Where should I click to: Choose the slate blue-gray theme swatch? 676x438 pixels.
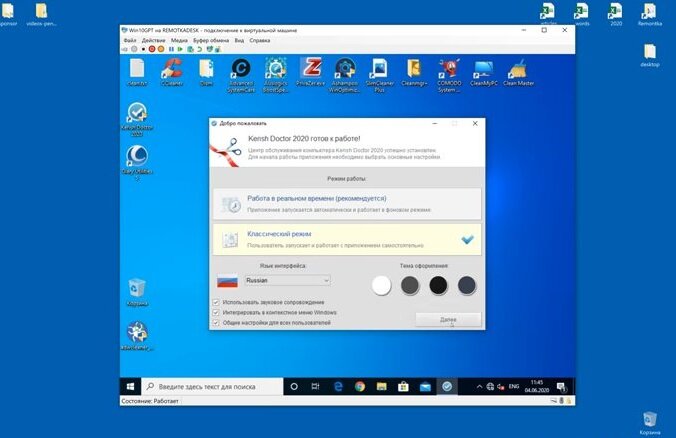point(466,285)
